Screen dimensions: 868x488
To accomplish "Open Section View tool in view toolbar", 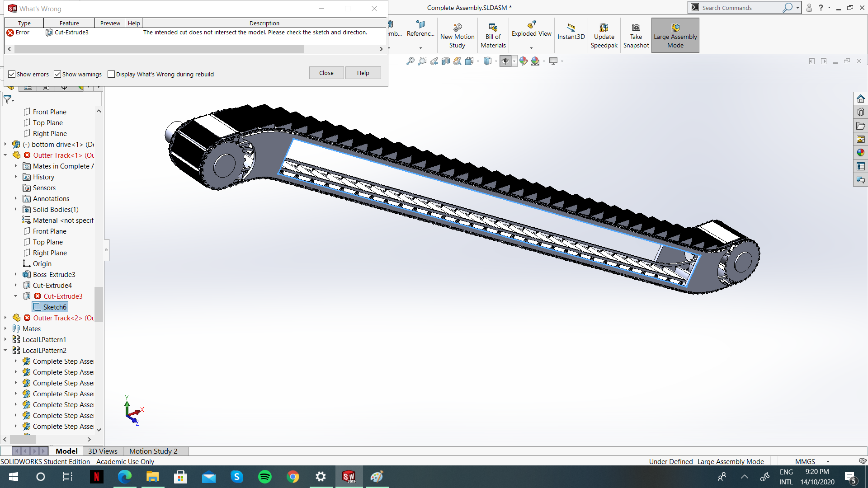I will (446, 61).
